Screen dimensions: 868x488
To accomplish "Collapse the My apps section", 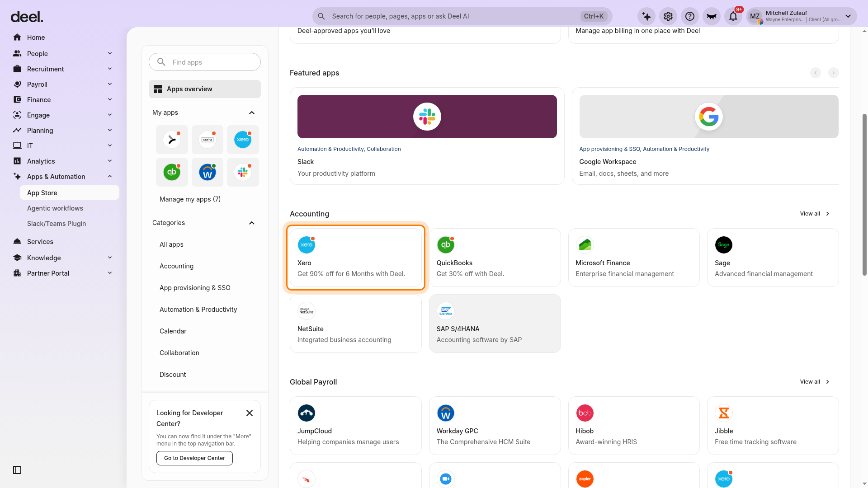I will (x=252, y=113).
